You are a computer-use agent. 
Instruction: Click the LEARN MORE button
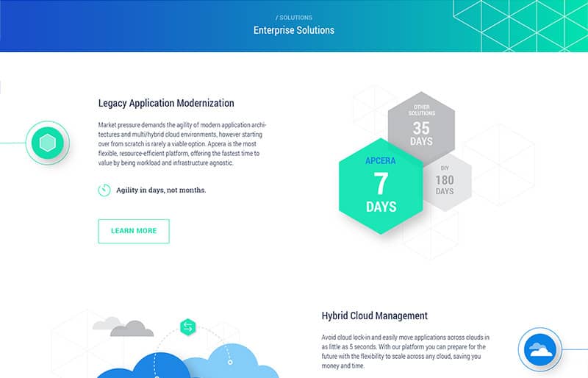click(134, 231)
